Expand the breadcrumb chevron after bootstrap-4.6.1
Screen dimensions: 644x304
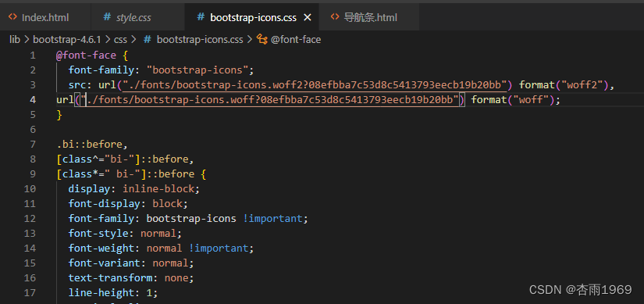point(108,40)
